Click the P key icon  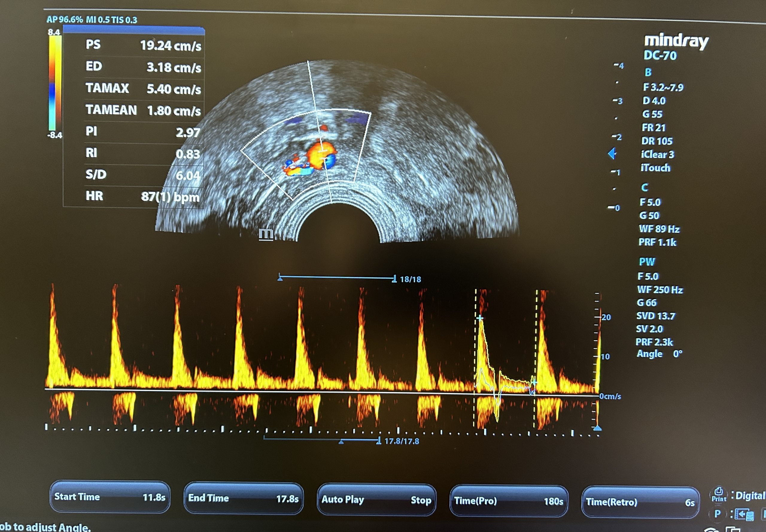(x=718, y=514)
